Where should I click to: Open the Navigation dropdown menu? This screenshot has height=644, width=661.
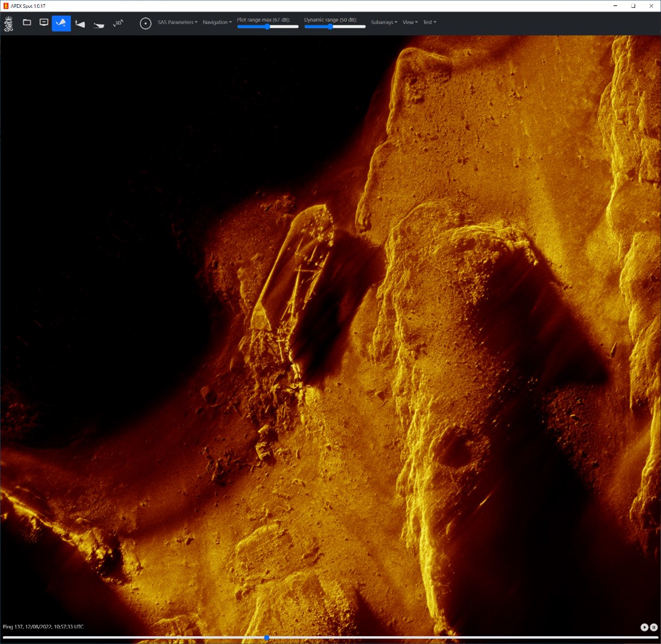point(217,22)
